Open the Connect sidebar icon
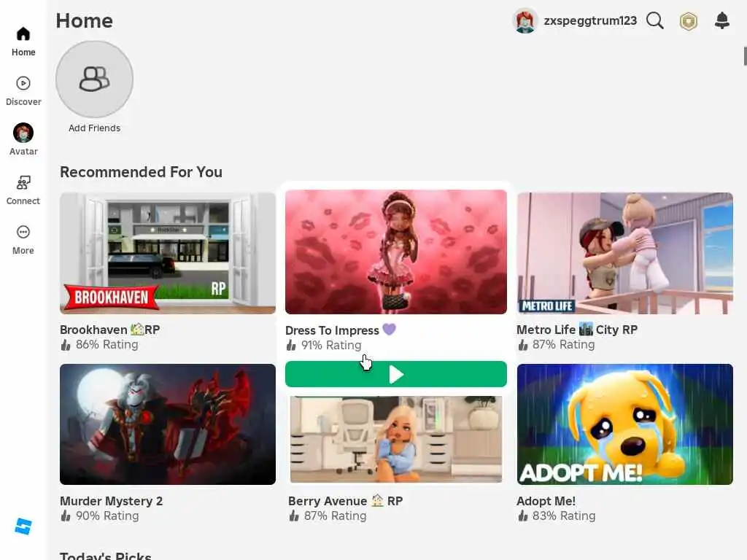Screen dimensions: 747x560 point(23,182)
